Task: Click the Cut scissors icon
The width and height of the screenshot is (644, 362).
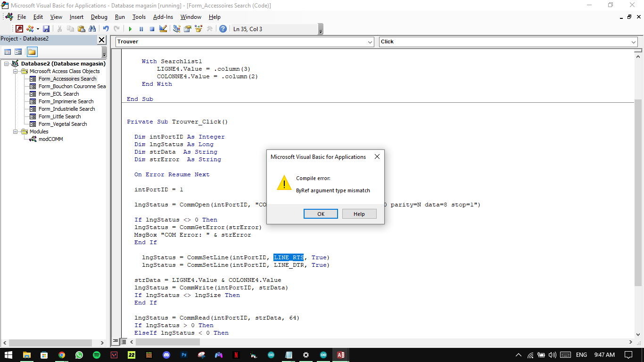Action: tap(60, 29)
